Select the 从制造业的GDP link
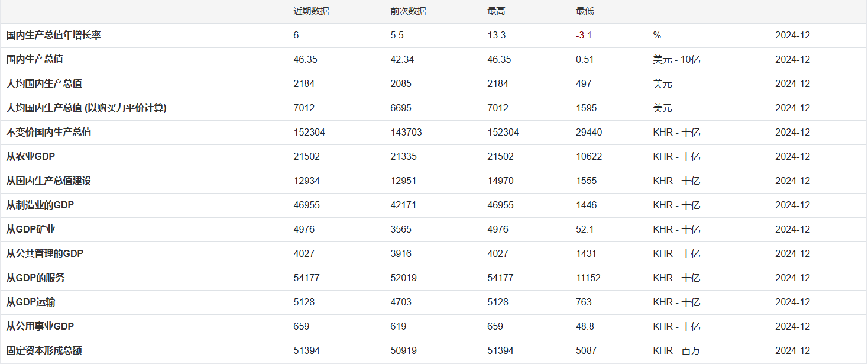The image size is (868, 364). click(x=40, y=205)
